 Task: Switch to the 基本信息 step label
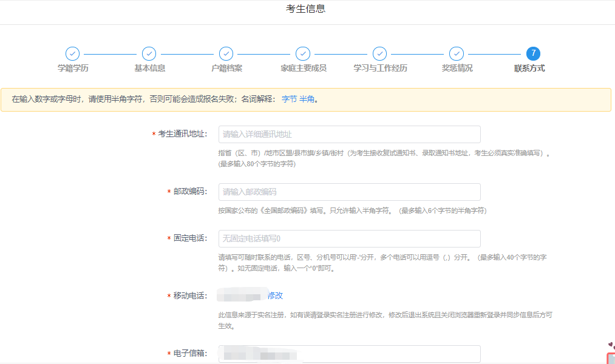149,68
